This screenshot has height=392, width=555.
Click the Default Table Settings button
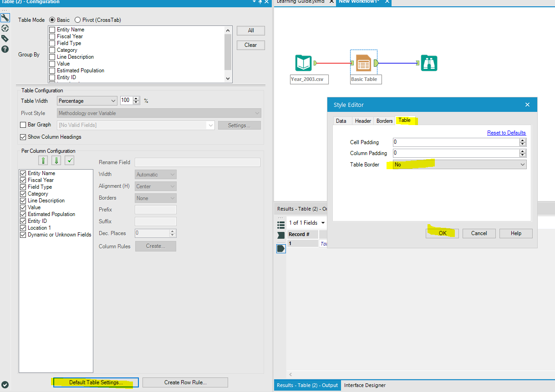95,382
